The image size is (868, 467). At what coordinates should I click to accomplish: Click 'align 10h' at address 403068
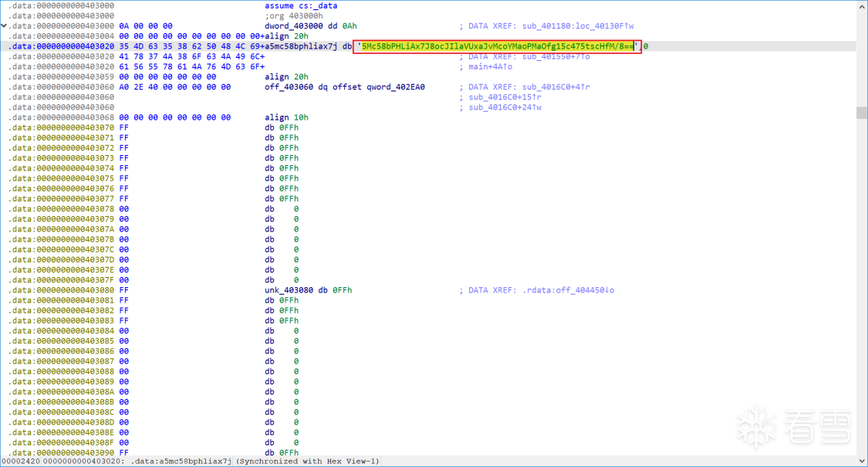pos(286,117)
